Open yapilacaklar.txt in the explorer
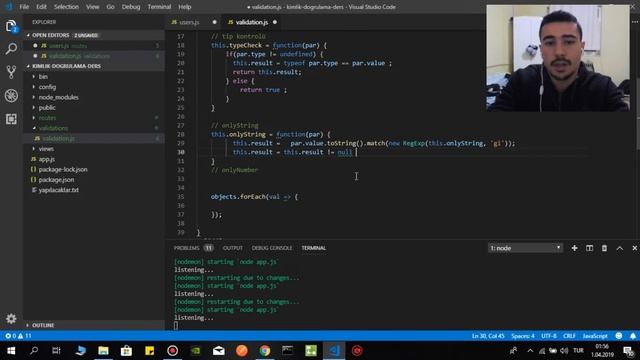The width and height of the screenshot is (640, 360). pos(59,190)
